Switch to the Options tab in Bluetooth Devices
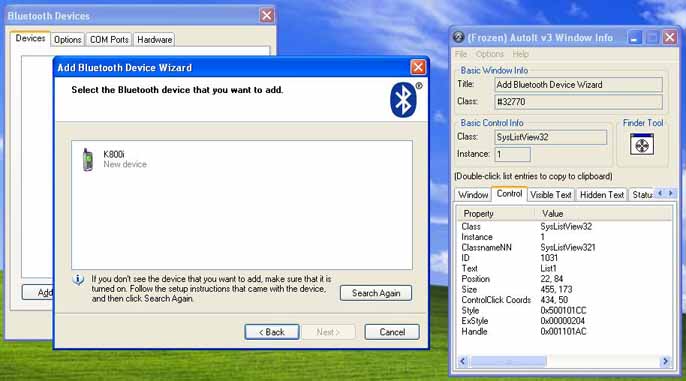Image resolution: width=686 pixels, height=381 pixels. tap(67, 40)
